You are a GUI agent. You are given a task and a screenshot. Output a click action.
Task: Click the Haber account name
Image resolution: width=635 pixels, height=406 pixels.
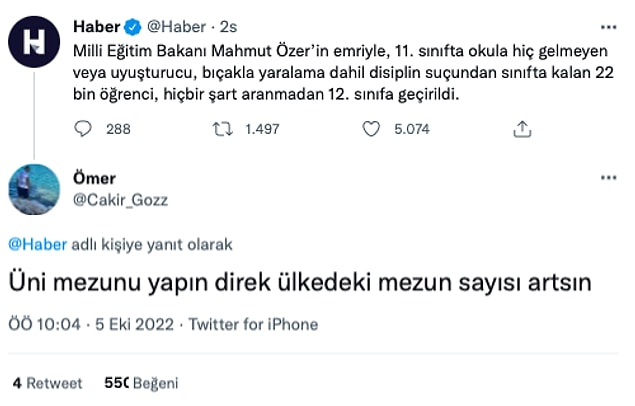pos(97,24)
